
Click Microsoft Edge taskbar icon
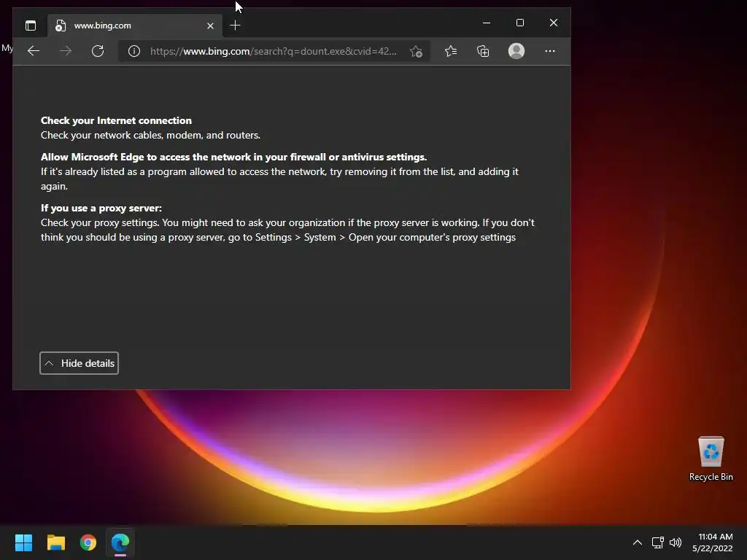pos(120,542)
